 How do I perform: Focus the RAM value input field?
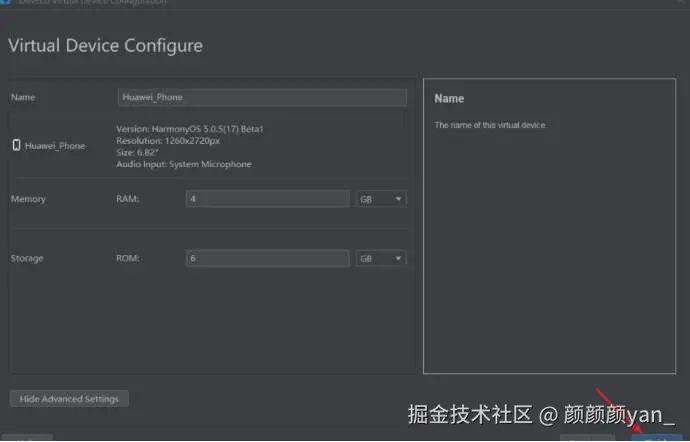click(x=267, y=199)
